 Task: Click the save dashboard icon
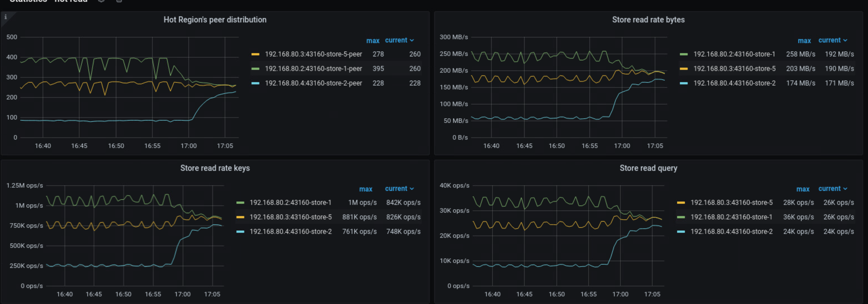point(119,1)
